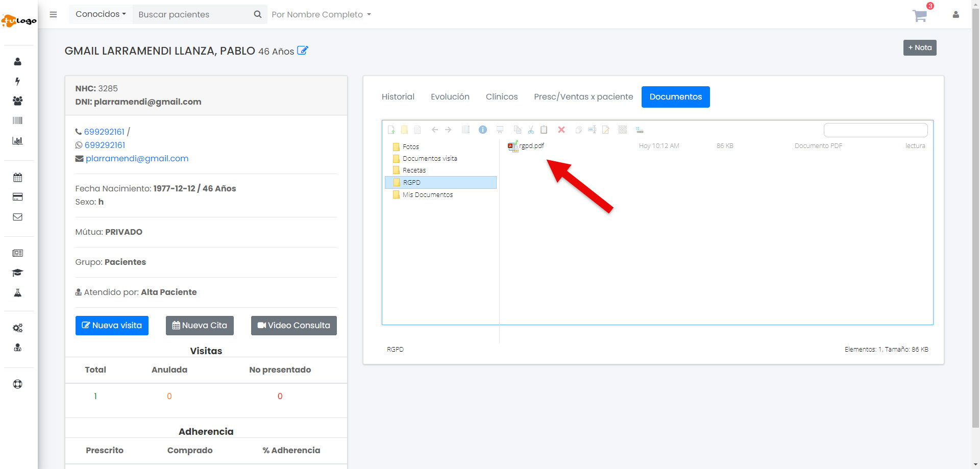Switch to the Clínicos tab

point(502,97)
